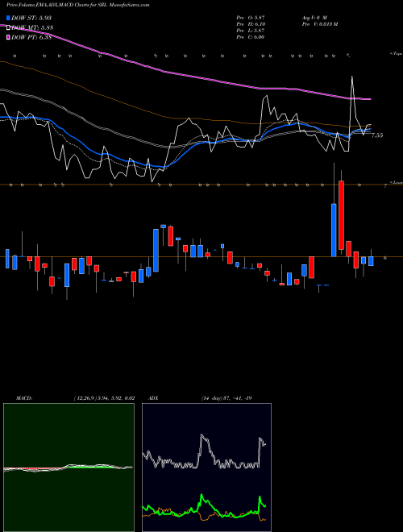This screenshot has height=532, width=403.
Task: Click the 'Pre O: 5.87' value
Action: pyautogui.click(x=251, y=18)
